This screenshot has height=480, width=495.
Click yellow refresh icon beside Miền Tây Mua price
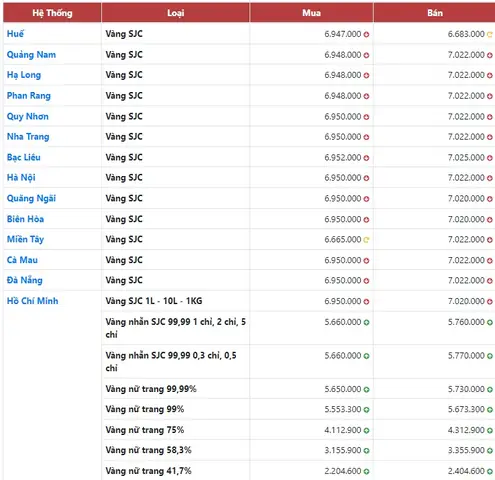pos(366,240)
